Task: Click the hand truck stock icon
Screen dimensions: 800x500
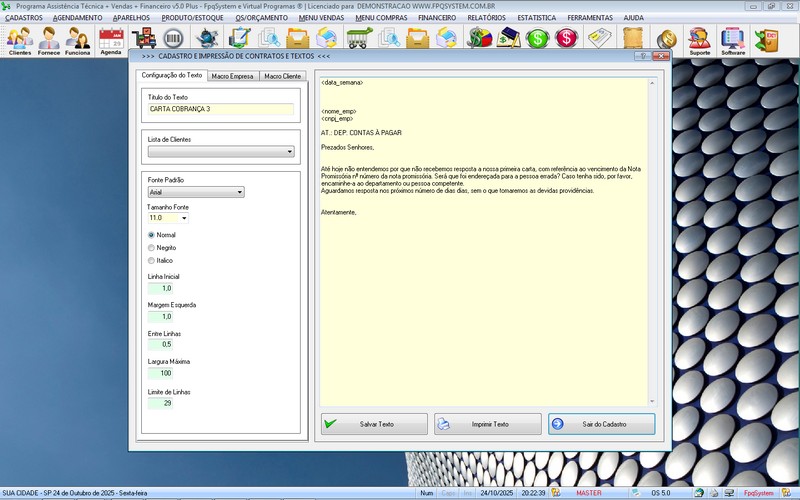Action: pyautogui.click(x=144, y=38)
